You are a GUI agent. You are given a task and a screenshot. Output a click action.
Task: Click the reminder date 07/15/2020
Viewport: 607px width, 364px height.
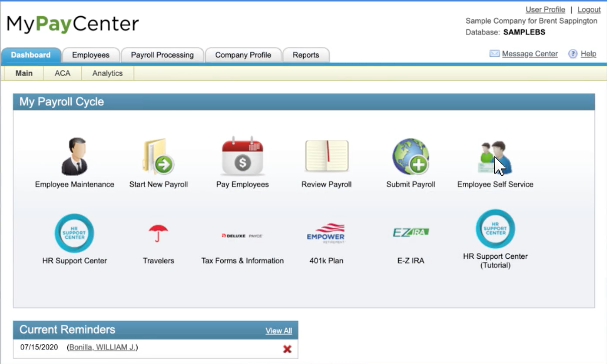[x=39, y=347]
